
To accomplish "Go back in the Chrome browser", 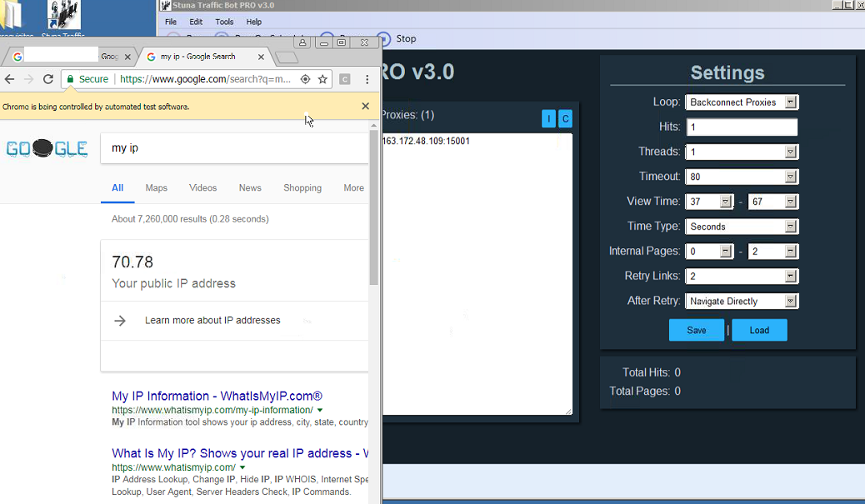I will click(9, 79).
